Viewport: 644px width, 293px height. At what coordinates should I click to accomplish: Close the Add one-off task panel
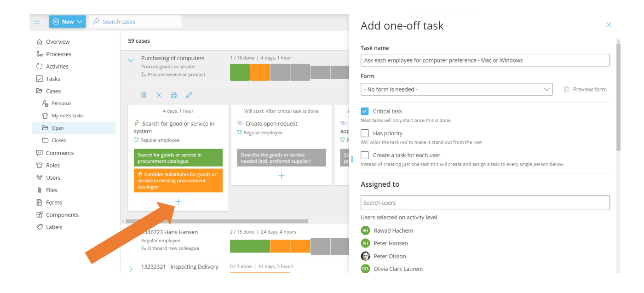(x=609, y=25)
